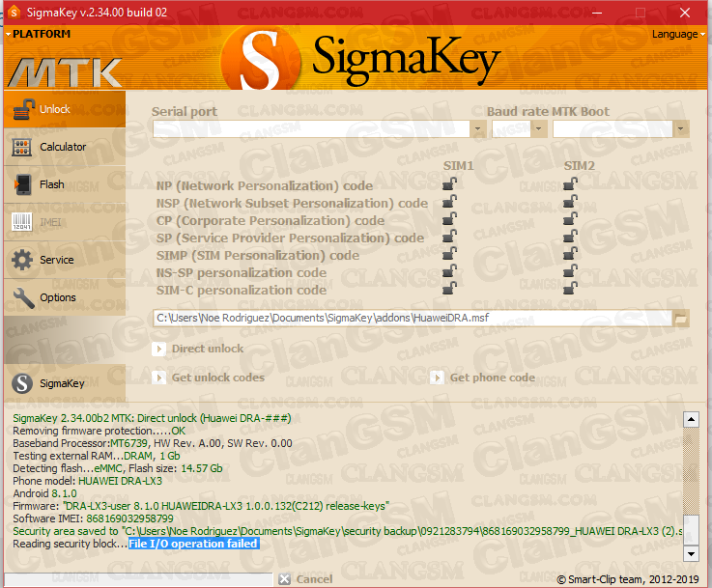Click the IMEI barcode icon
The image size is (712, 588).
coord(22,222)
